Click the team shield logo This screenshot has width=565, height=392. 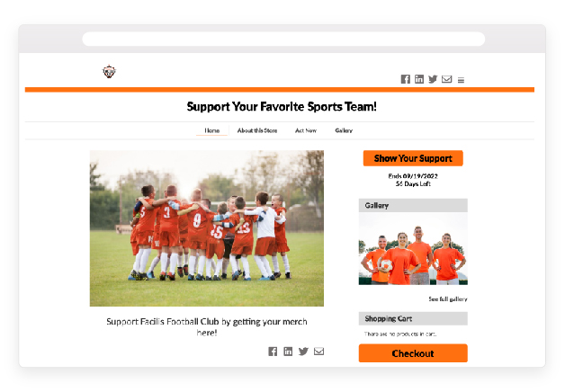coord(109,71)
